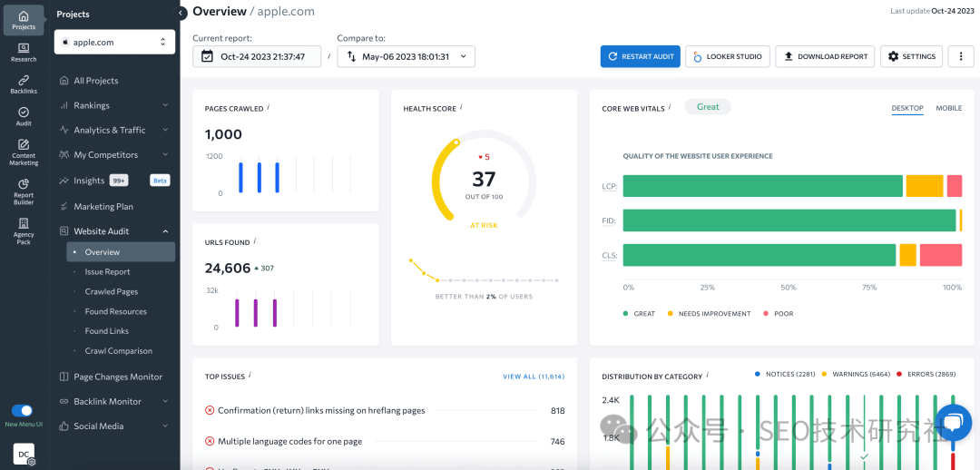The width and height of the screenshot is (980, 470).
Task: Collapse the Projects sidebar arrow
Action: 181,13
